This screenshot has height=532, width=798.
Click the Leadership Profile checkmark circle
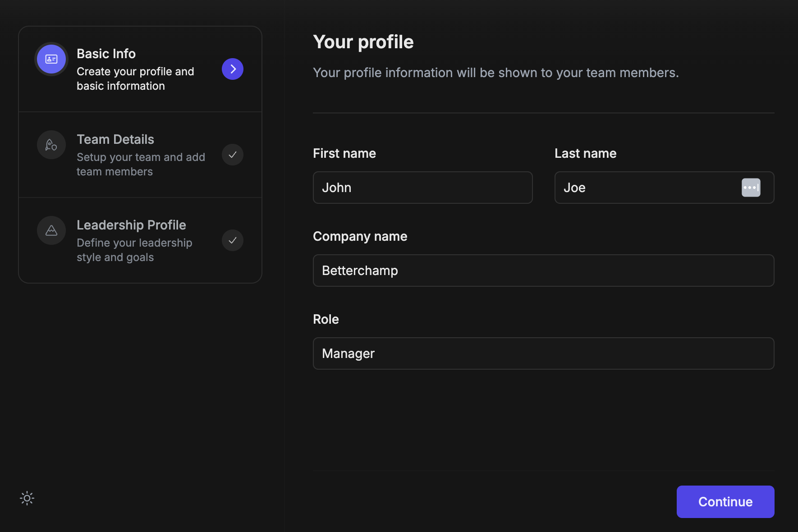(x=233, y=240)
